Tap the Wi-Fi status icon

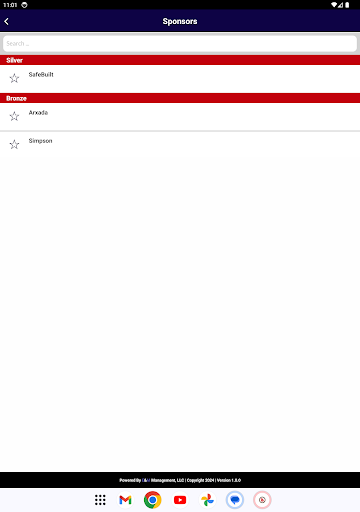point(334,5)
